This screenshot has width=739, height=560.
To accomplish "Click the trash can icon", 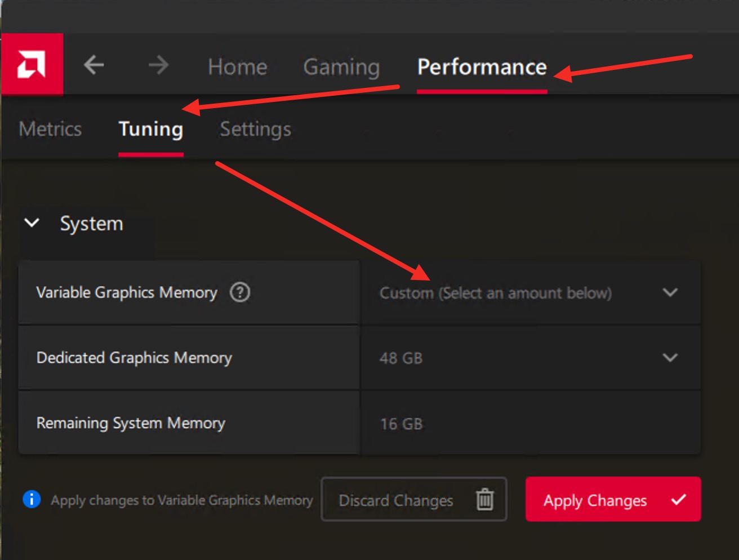I will pos(485,499).
